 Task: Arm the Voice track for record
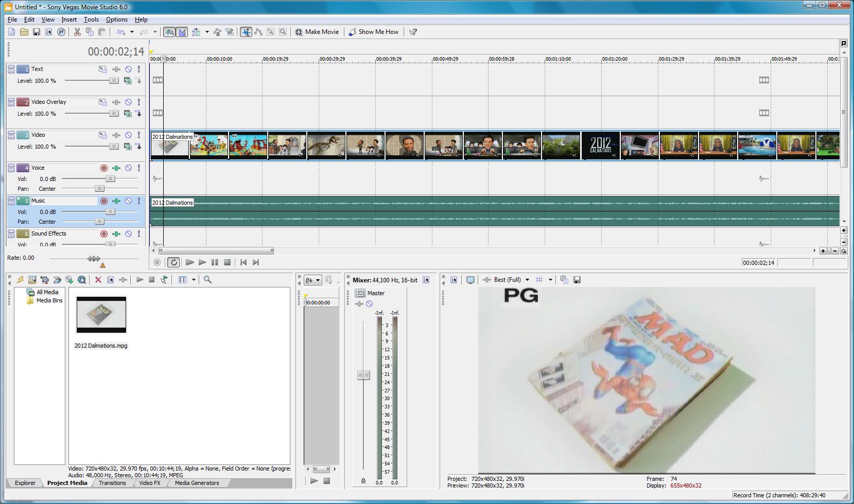pyautogui.click(x=104, y=168)
